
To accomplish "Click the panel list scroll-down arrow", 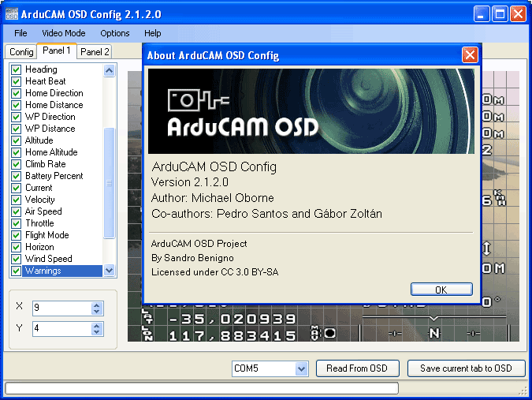I will (x=109, y=271).
